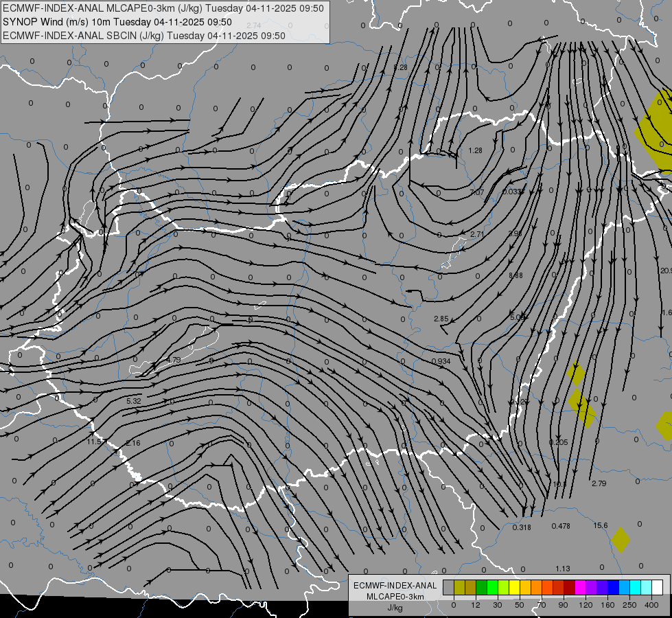This screenshot has width=672, height=618.
Task: Click the map value 0.478
Action: pos(561,526)
